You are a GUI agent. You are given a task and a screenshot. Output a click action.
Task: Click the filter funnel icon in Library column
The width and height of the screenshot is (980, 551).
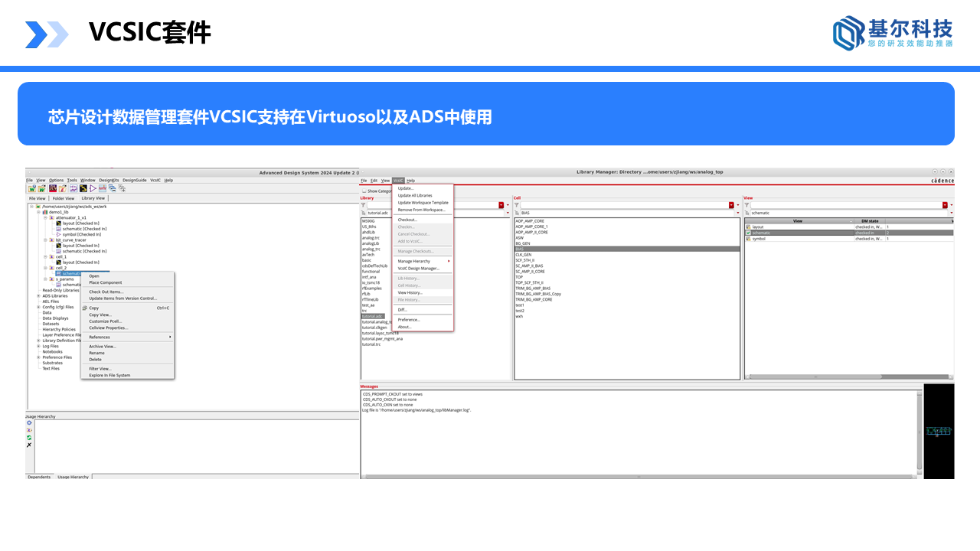(x=364, y=205)
